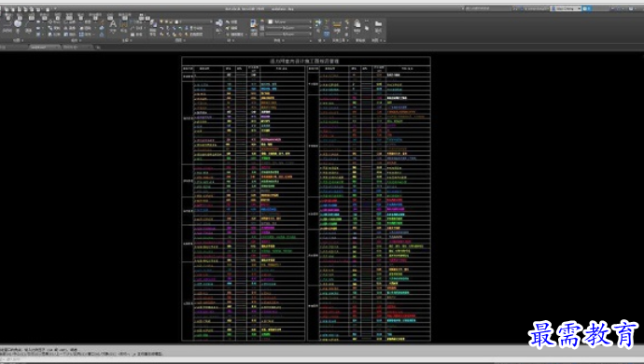Click the Dimension tool icon
Screen dimensions: 644x364
click(124, 24)
